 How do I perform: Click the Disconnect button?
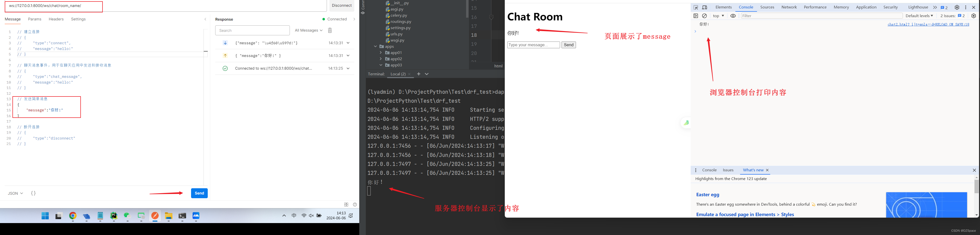341,5
